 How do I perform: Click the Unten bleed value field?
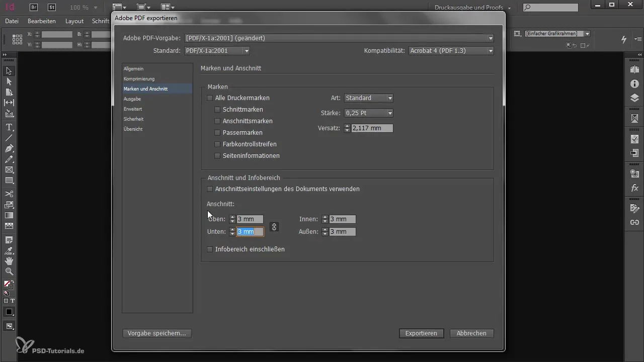pos(250,232)
